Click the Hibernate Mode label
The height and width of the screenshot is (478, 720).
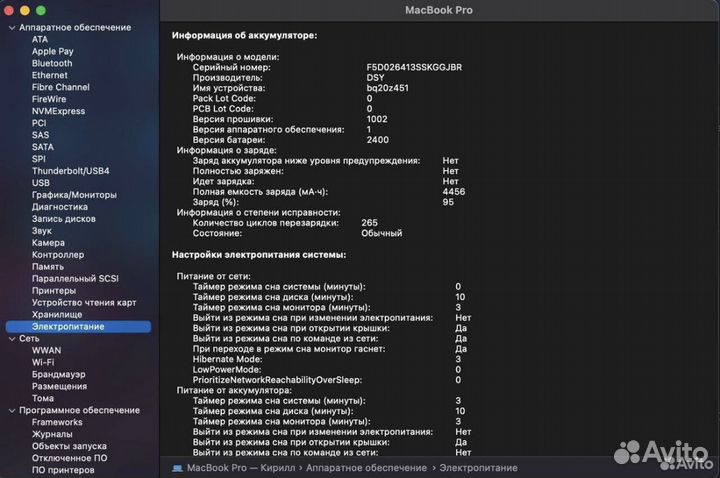[x=227, y=359]
